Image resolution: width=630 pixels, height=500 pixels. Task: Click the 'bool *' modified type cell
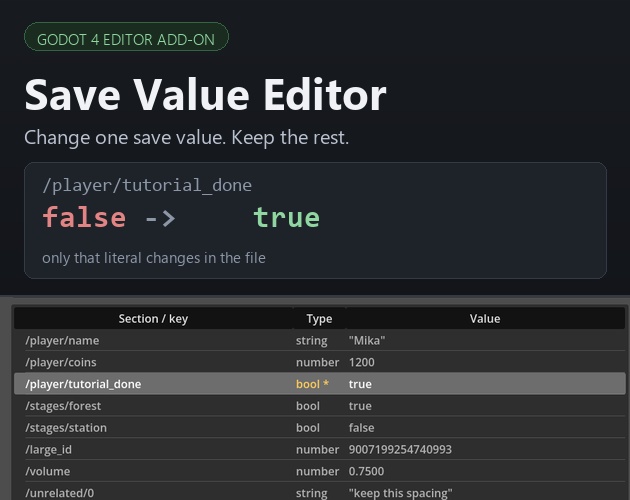312,384
